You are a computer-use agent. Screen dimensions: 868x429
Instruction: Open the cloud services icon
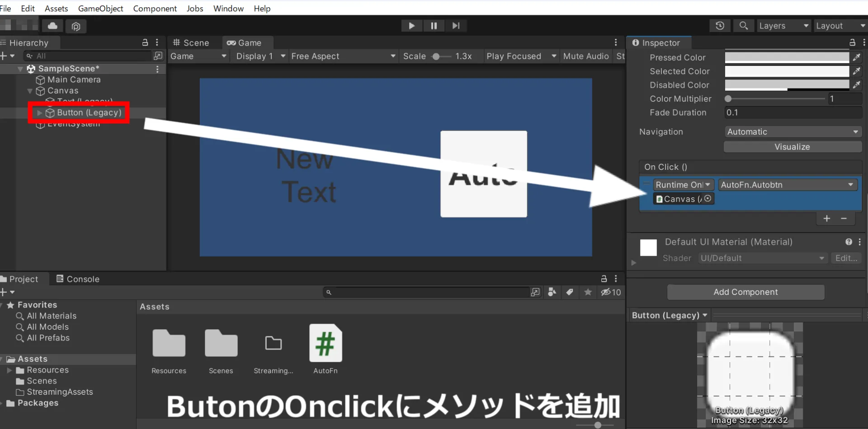tap(52, 26)
